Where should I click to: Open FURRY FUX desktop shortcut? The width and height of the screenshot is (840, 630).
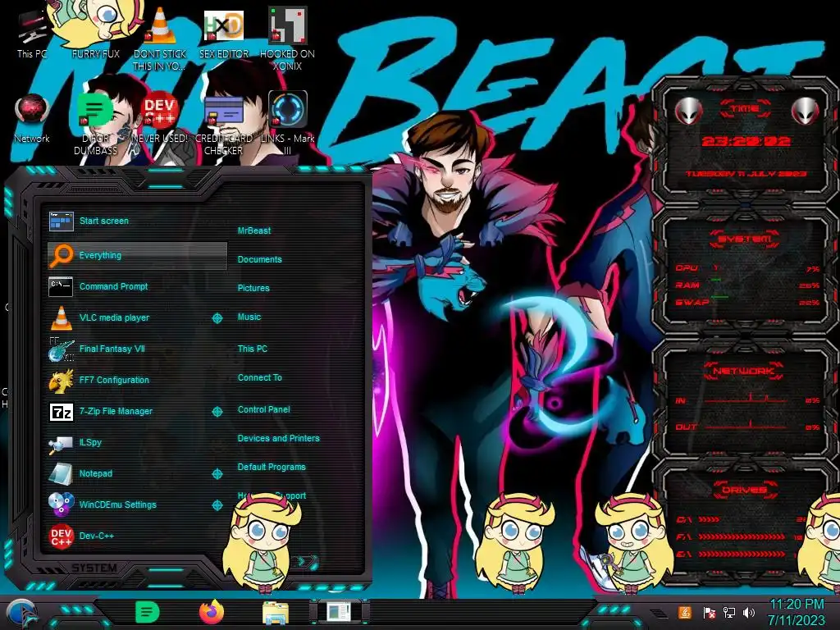96,32
